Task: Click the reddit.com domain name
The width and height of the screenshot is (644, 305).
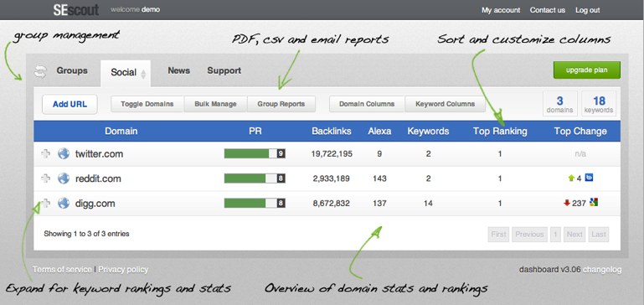Action: coord(98,178)
